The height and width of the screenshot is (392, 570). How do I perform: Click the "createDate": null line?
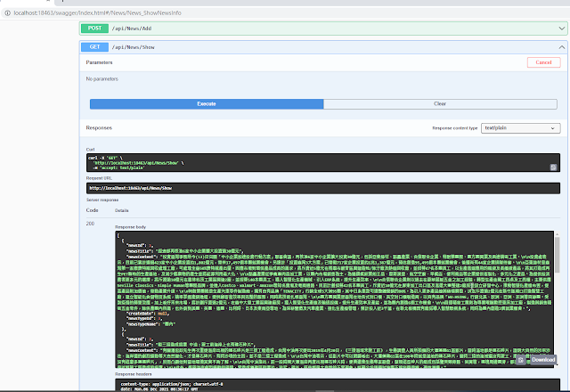[x=147, y=314]
